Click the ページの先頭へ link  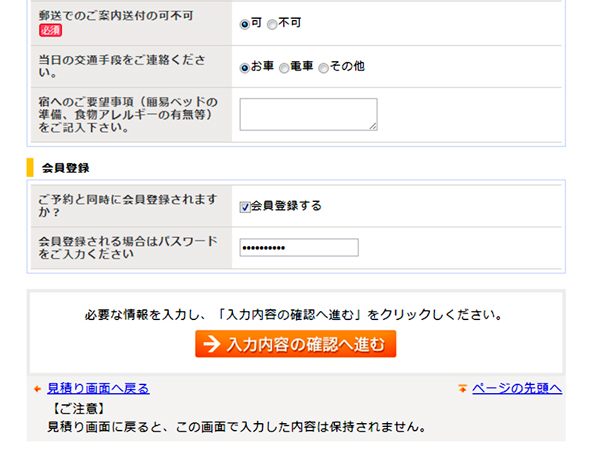pos(517,388)
